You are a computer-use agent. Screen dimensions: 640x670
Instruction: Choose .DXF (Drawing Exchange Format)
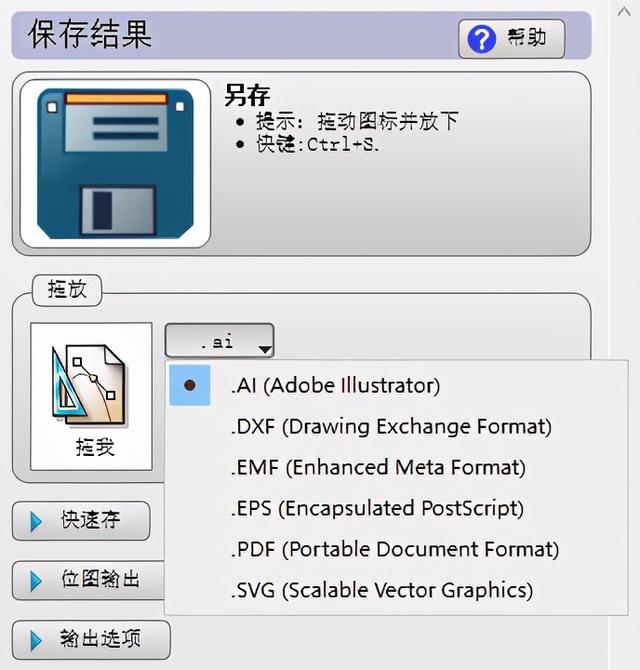(x=391, y=427)
